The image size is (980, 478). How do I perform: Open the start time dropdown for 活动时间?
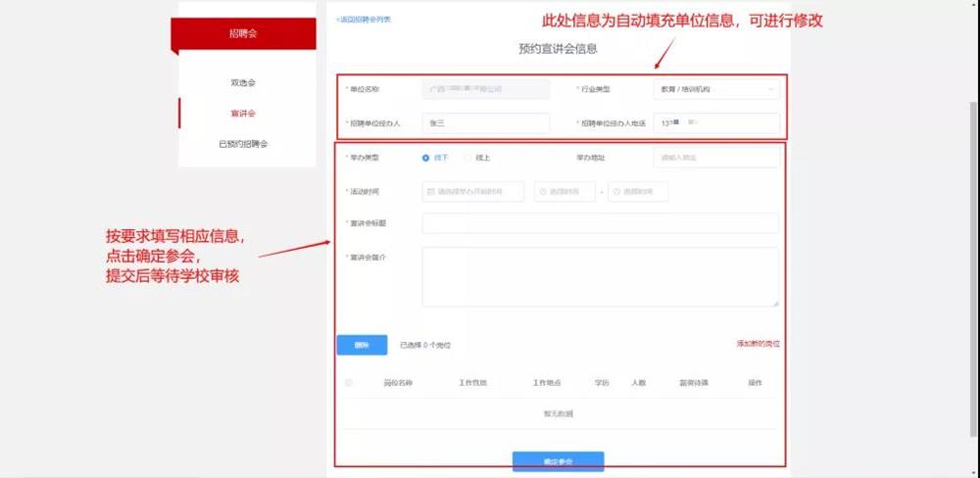pos(565,191)
